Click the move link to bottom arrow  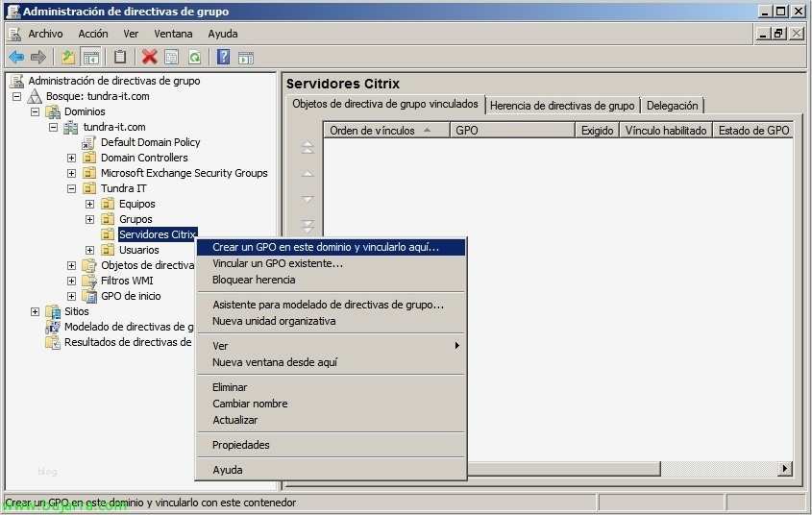(308, 226)
